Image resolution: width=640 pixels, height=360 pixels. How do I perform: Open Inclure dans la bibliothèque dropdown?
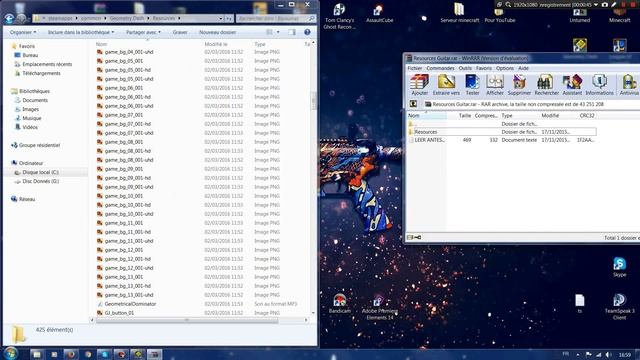[81, 32]
